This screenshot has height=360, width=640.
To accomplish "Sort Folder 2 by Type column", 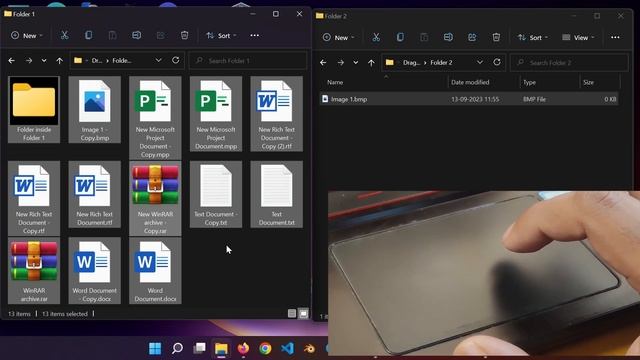I will 550,82.
